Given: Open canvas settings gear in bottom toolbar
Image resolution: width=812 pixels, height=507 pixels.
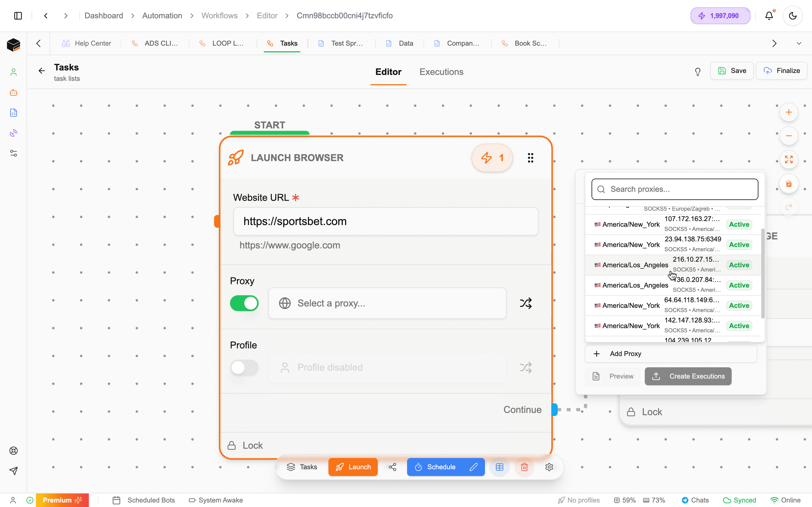Looking at the screenshot, I should 549,467.
